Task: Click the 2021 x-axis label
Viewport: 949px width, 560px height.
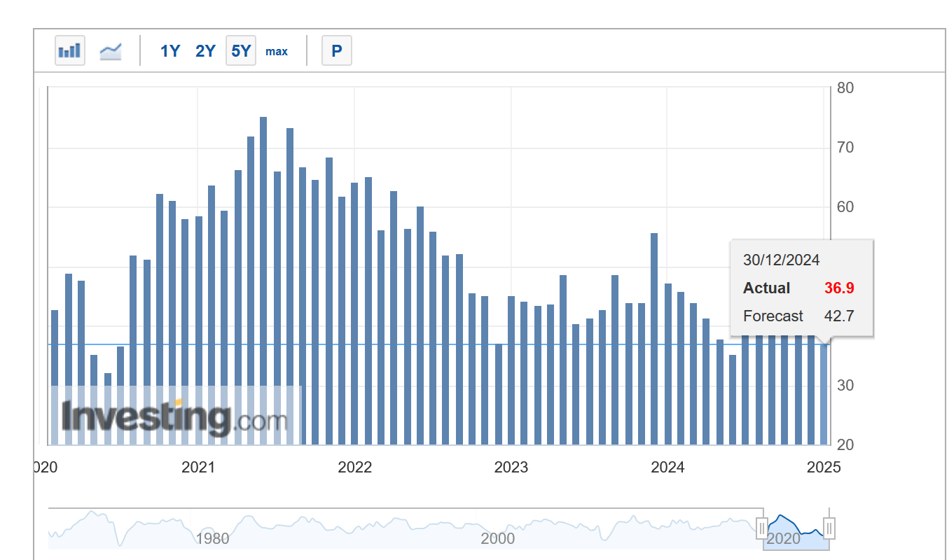Action: [198, 467]
